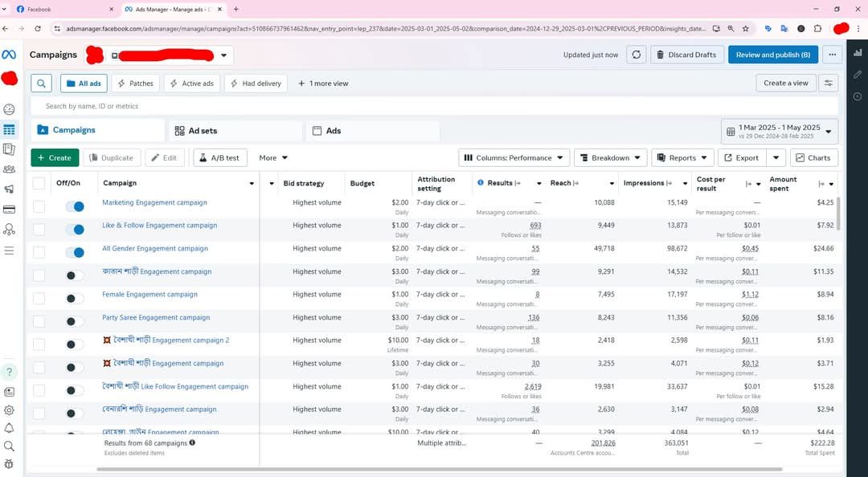
Task: Enable the Female Engagement campaign toggle
Action: (75, 298)
